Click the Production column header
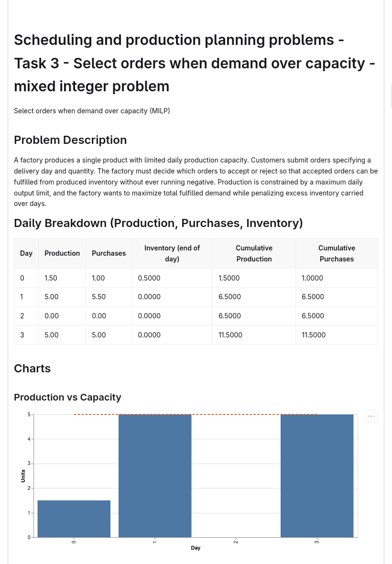392x564 pixels. 62,253
